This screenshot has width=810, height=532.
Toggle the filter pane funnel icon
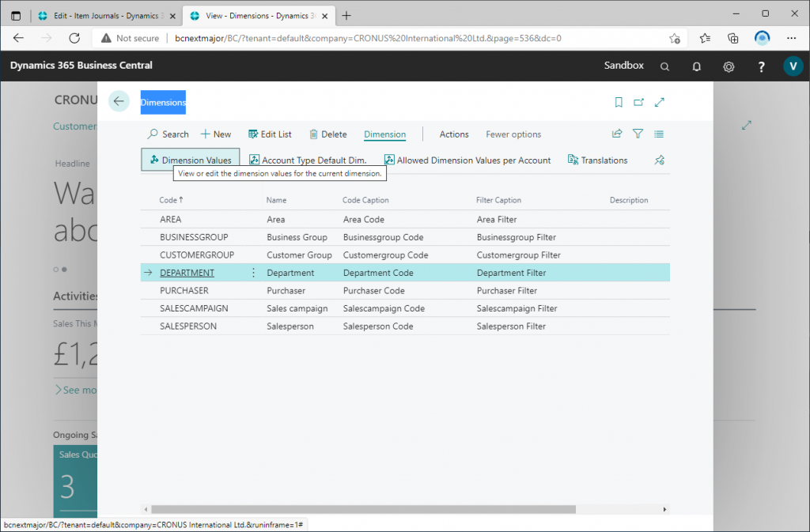coord(638,134)
